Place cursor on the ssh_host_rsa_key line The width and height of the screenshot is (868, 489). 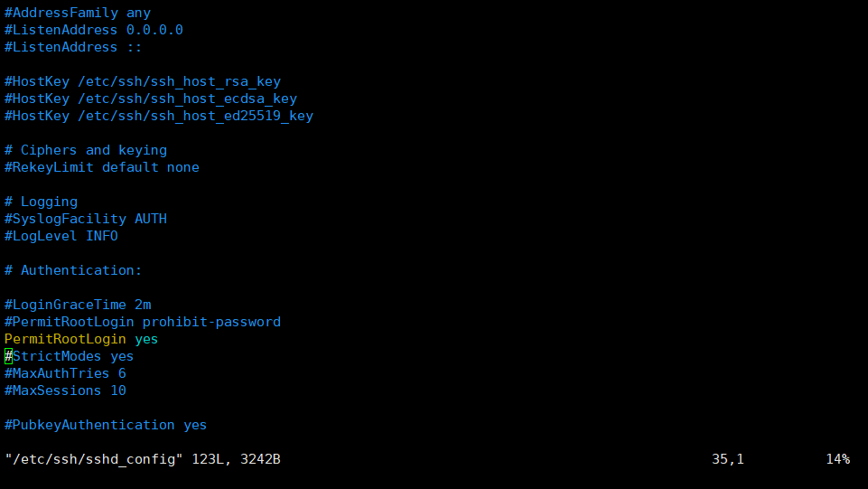click(x=143, y=81)
